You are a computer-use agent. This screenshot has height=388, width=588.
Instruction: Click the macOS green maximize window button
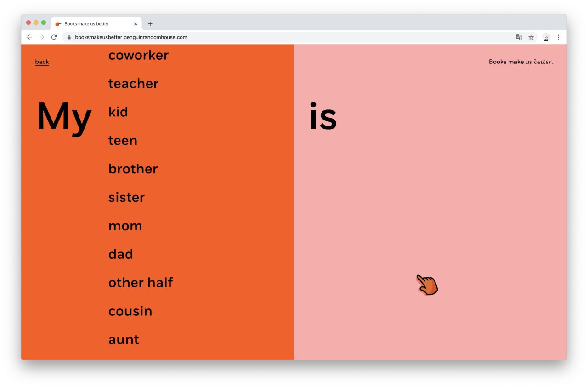point(44,23)
